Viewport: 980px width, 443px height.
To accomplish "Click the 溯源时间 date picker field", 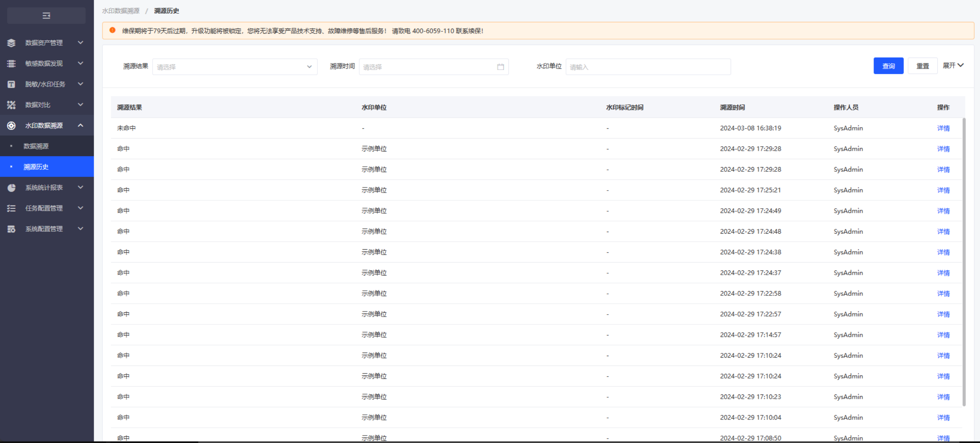I will [x=434, y=67].
